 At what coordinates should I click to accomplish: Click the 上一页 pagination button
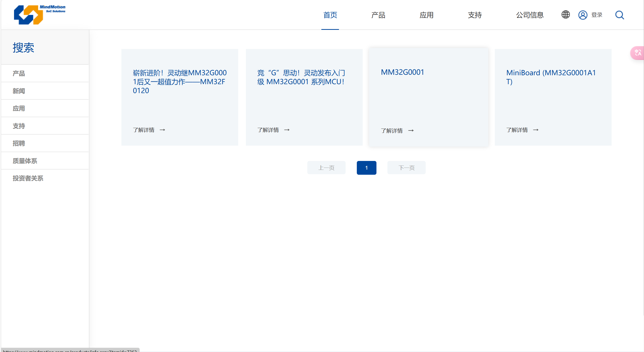[326, 168]
